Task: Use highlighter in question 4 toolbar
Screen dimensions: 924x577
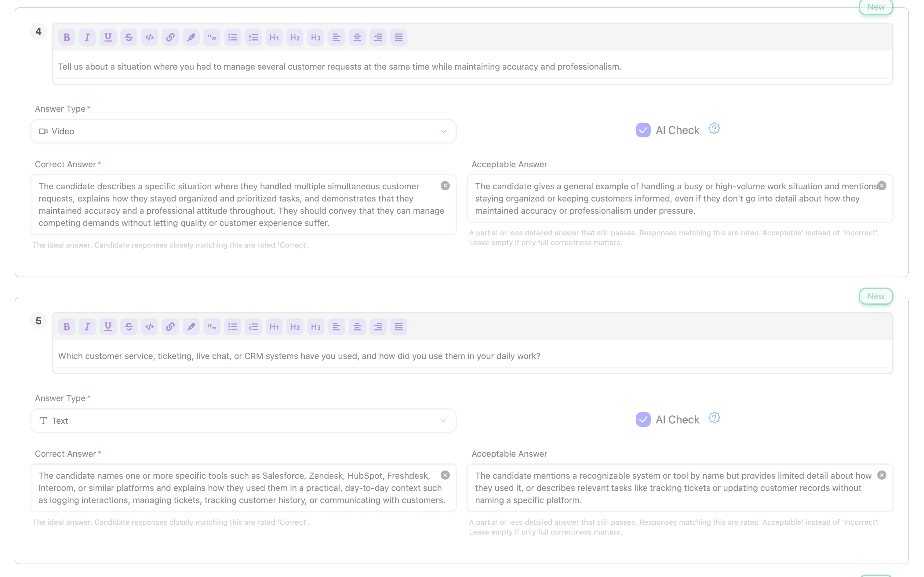Action: pos(191,37)
